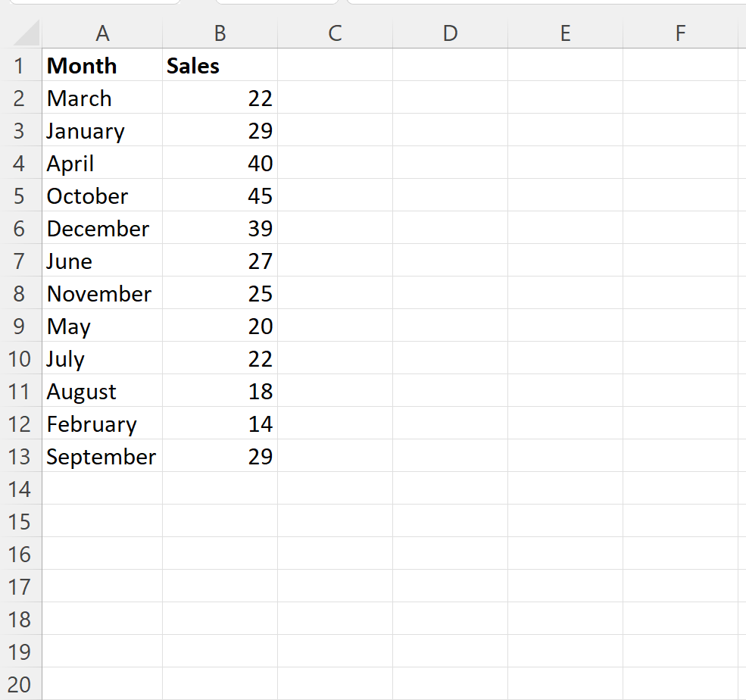Select the cell containing October

[102, 195]
